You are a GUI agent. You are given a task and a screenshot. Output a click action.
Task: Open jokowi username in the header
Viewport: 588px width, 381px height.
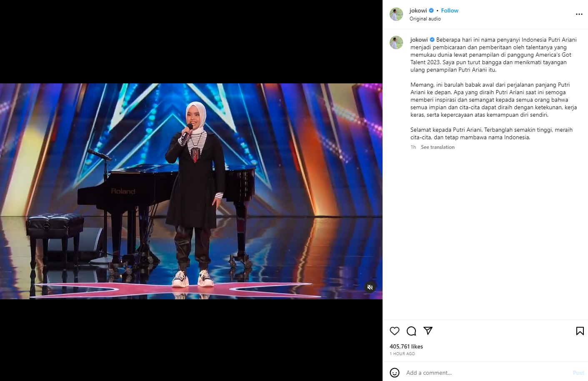[x=418, y=10]
